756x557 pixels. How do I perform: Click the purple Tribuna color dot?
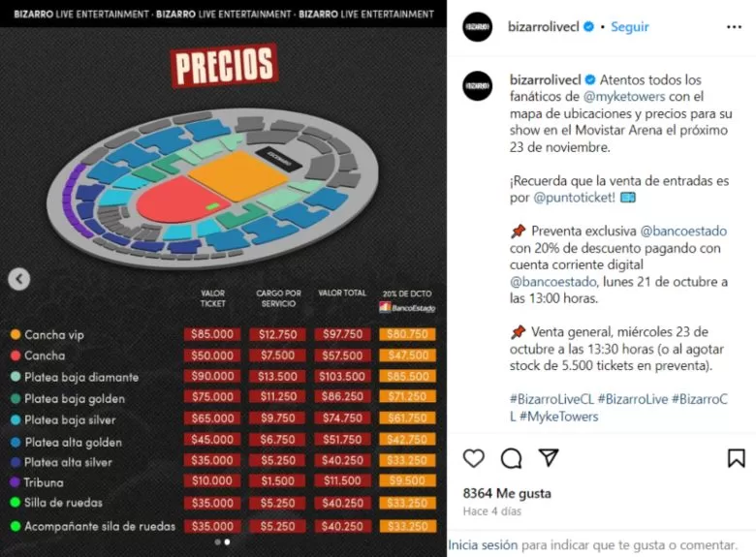pyautogui.click(x=16, y=482)
